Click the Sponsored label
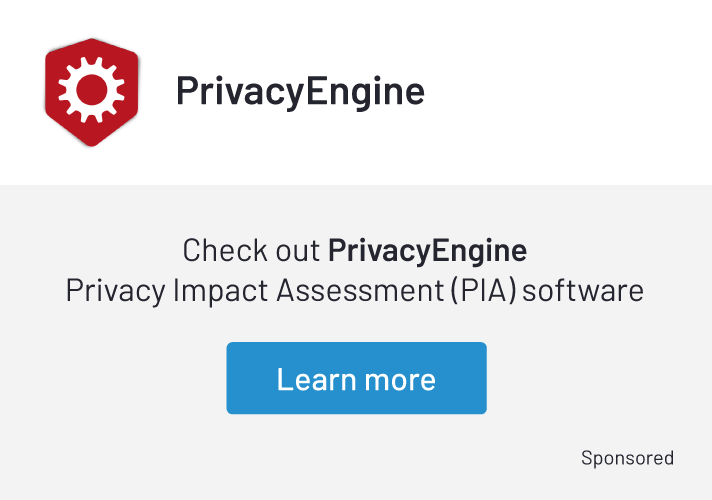Image resolution: width=712 pixels, height=500 pixels. 627,458
